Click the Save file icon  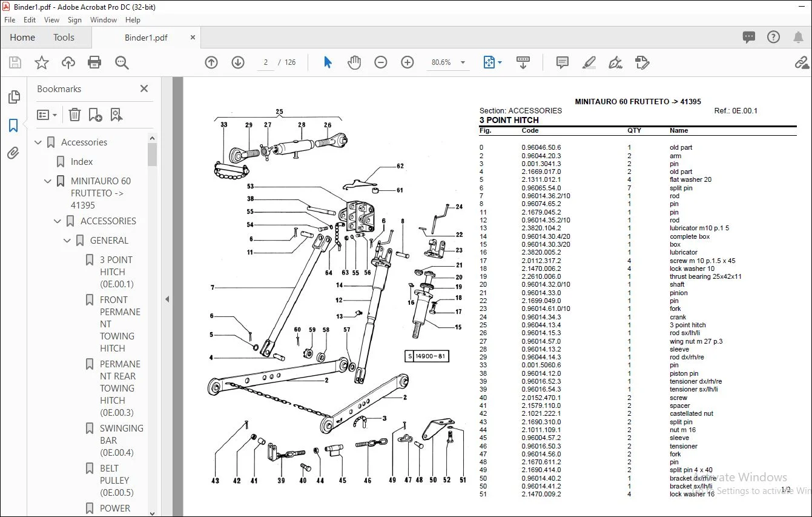tap(15, 62)
